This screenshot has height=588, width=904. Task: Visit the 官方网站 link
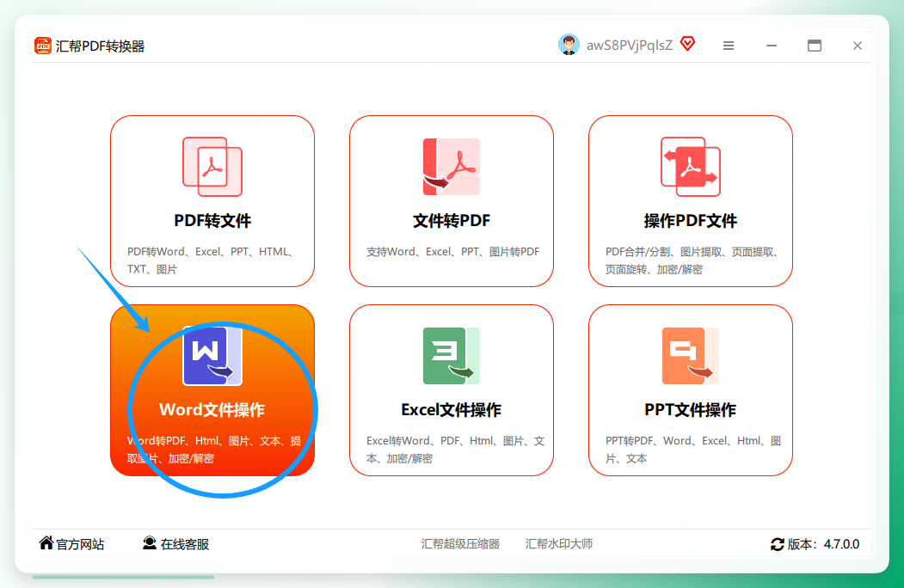pyautogui.click(x=80, y=544)
